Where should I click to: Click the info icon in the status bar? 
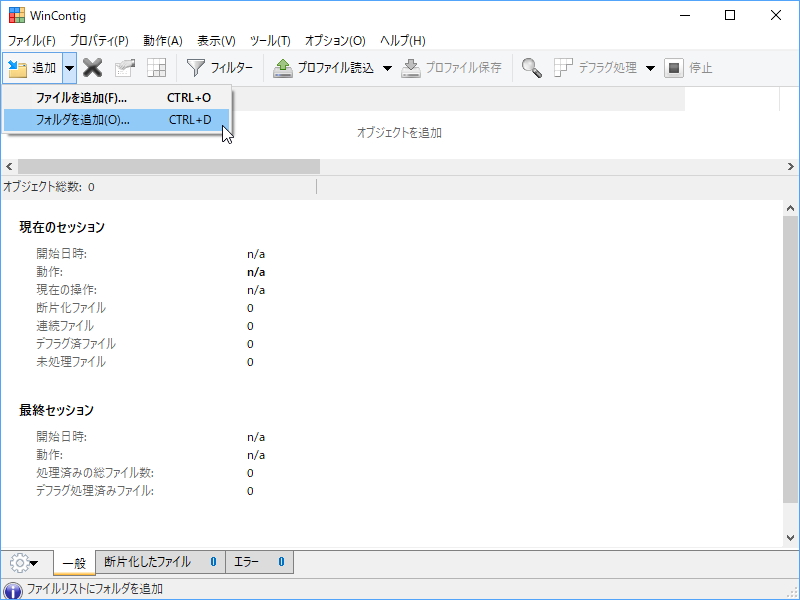click(11, 589)
